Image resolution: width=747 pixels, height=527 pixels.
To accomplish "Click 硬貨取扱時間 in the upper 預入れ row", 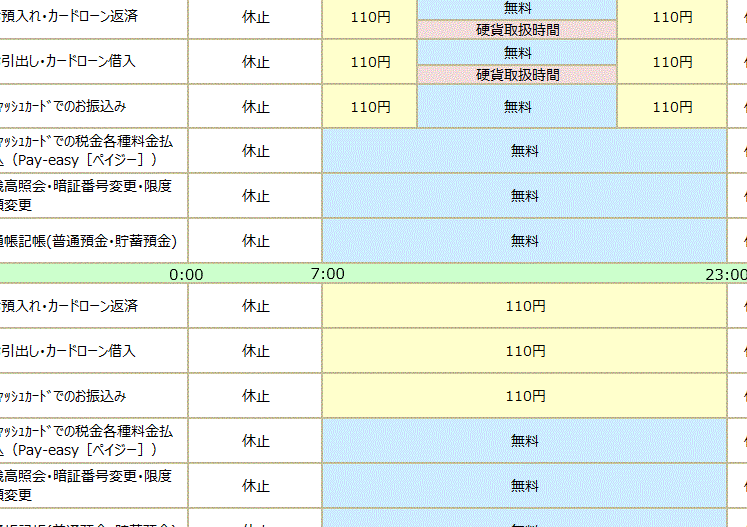I will (x=517, y=30).
